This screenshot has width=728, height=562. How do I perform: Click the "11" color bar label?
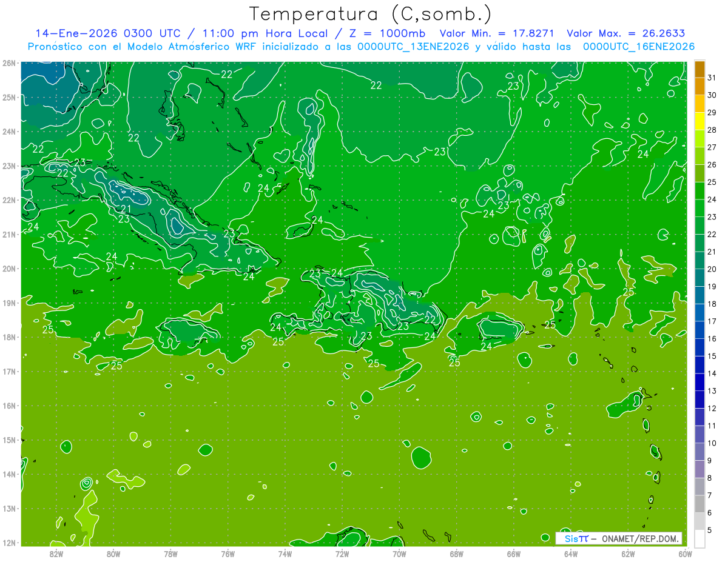click(x=712, y=426)
